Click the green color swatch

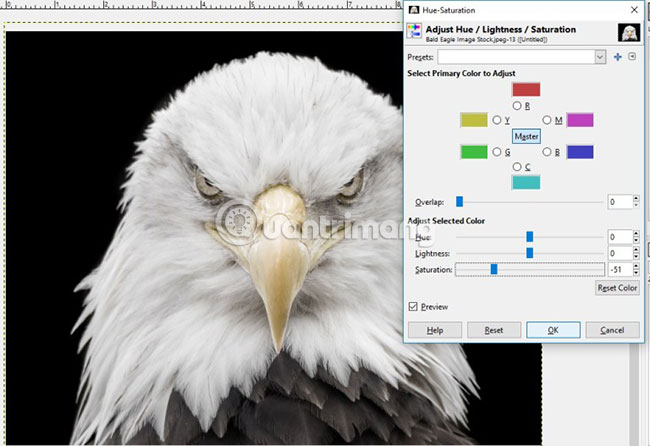tap(474, 152)
